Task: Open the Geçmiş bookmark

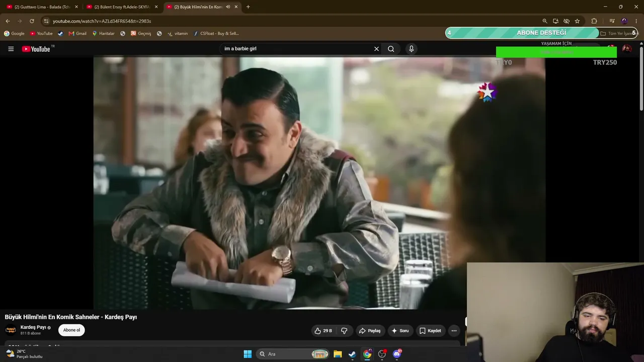Action: pos(141,34)
